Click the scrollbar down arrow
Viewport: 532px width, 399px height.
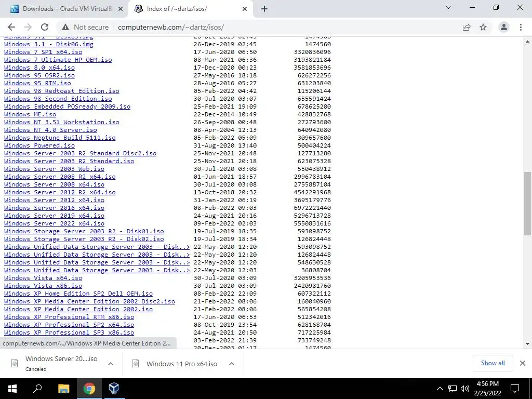click(528, 344)
